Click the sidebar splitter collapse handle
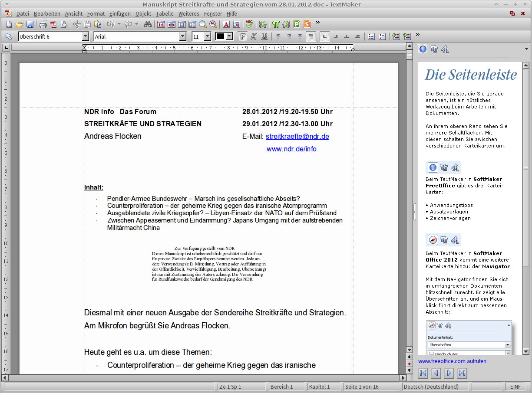The image size is (532, 393). point(414,211)
